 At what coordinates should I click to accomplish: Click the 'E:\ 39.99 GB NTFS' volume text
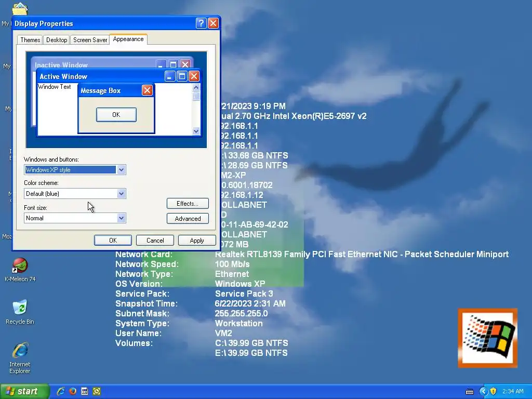(251, 353)
